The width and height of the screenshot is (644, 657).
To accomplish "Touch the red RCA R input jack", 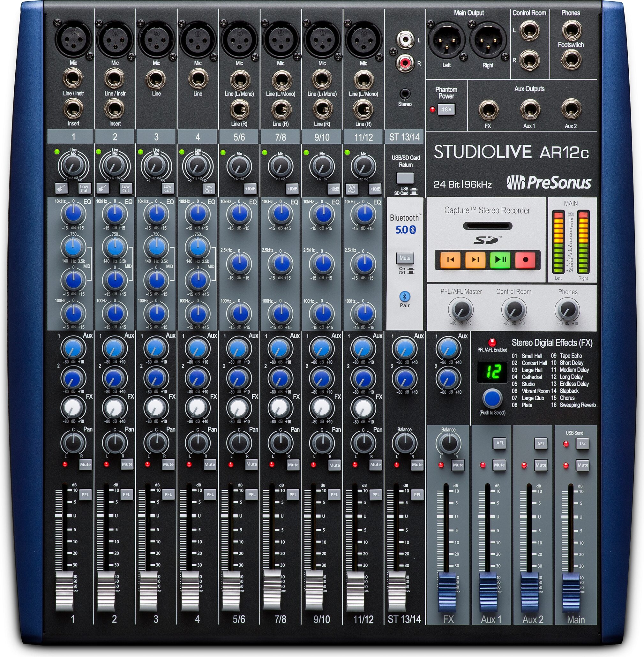I will (x=405, y=63).
